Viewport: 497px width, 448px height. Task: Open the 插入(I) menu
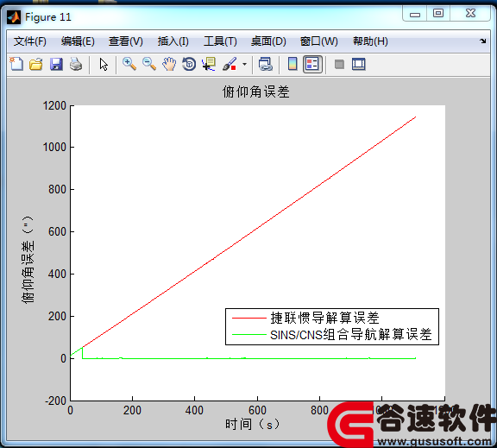click(173, 41)
